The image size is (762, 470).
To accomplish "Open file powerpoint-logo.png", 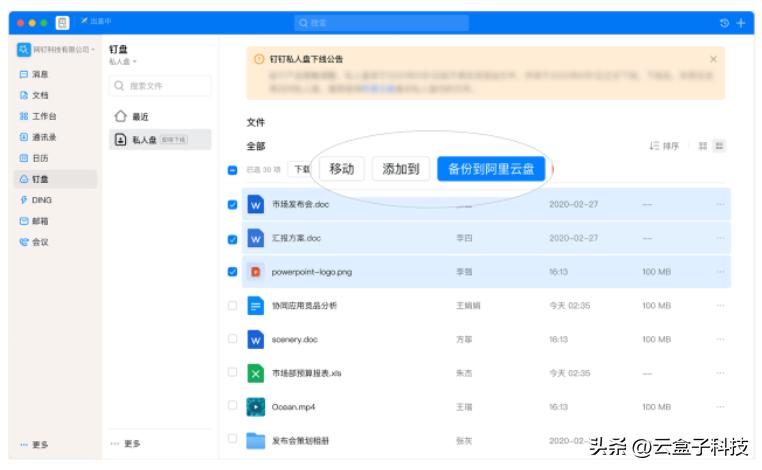I will click(x=312, y=272).
